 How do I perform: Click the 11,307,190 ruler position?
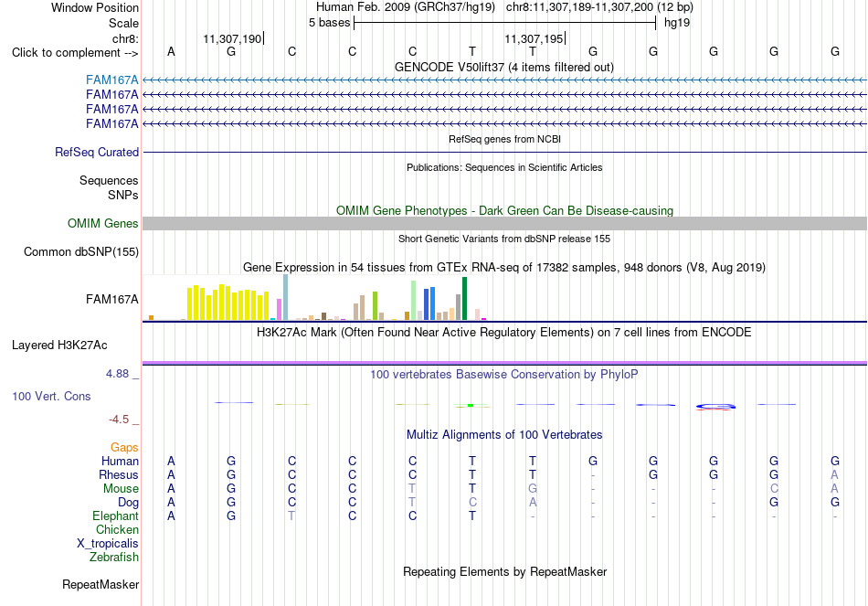[x=232, y=38]
